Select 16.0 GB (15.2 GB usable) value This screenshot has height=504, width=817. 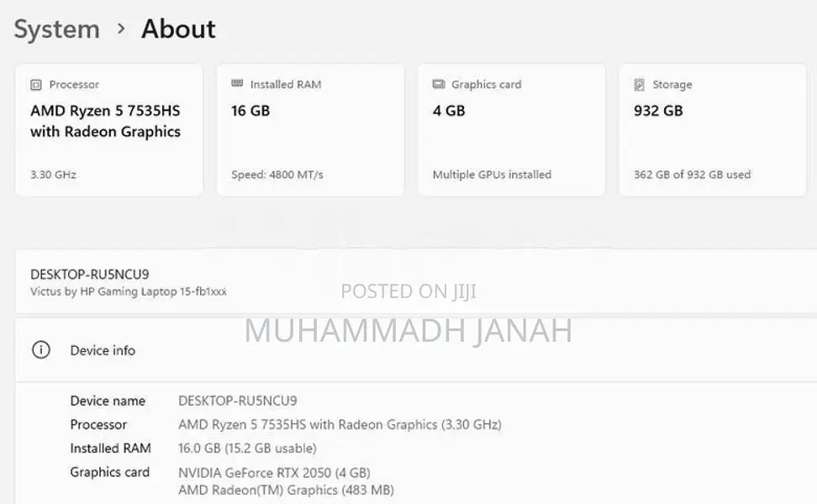pos(247,448)
